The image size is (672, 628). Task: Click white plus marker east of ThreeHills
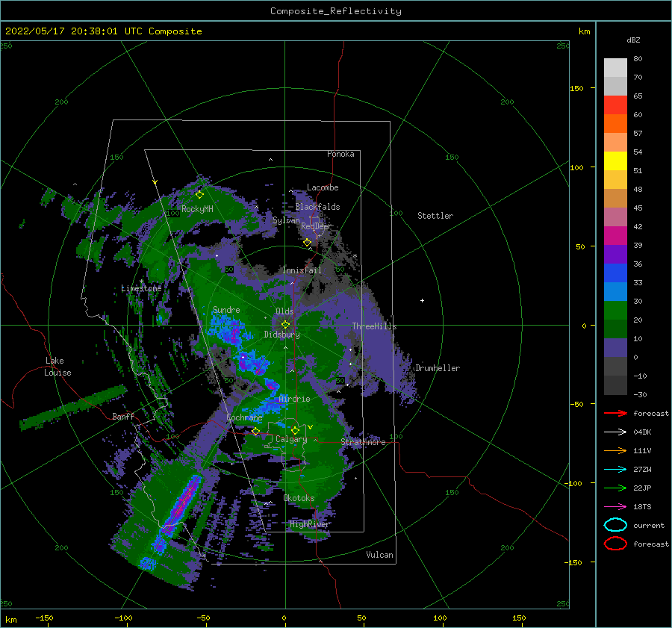pos(422,300)
